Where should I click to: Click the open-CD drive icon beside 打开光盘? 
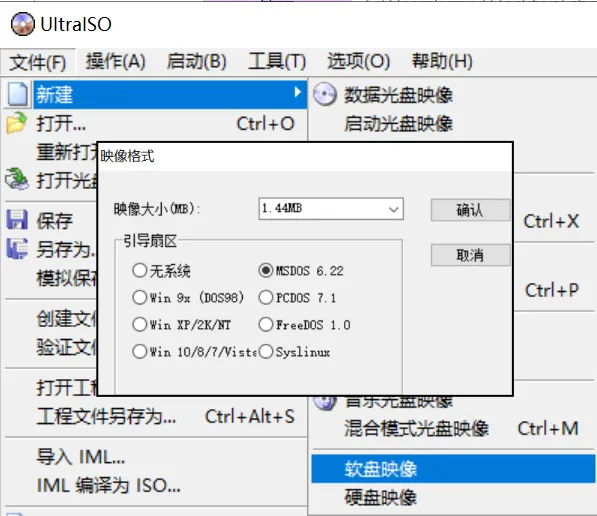pyautogui.click(x=17, y=179)
